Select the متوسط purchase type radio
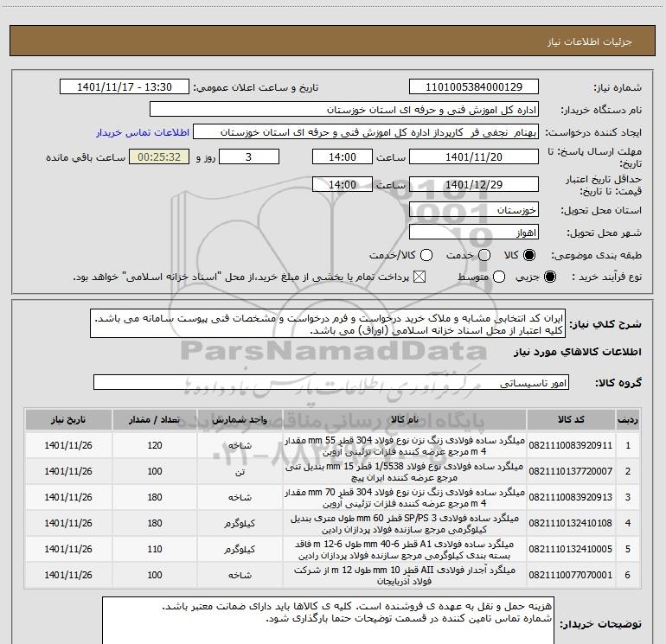666x644 pixels. point(499,277)
